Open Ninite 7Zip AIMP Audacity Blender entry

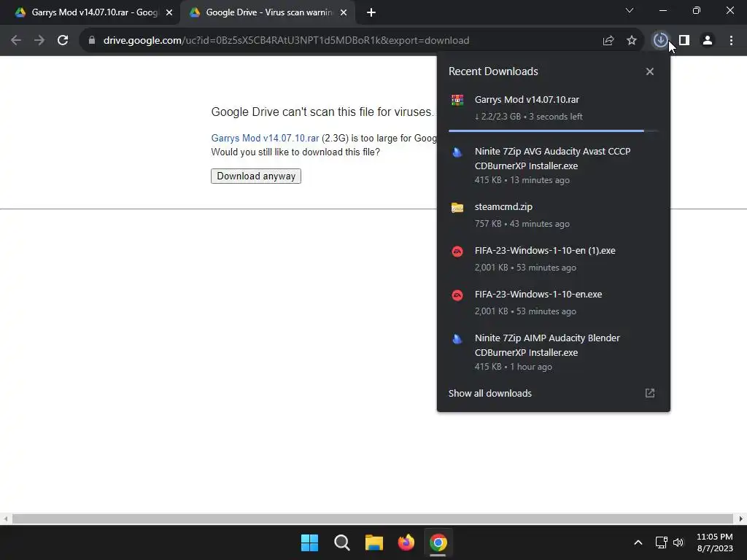point(554,352)
